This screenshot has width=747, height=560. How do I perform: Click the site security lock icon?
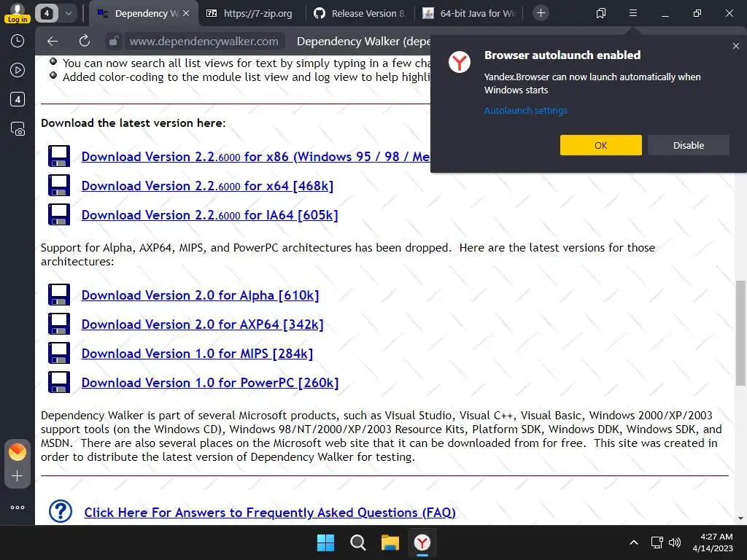114,42
